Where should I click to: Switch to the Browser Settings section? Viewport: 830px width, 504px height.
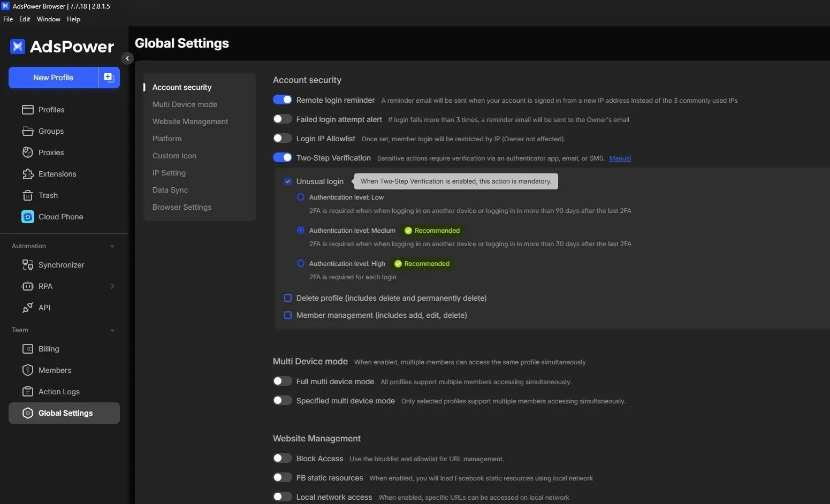coord(182,207)
